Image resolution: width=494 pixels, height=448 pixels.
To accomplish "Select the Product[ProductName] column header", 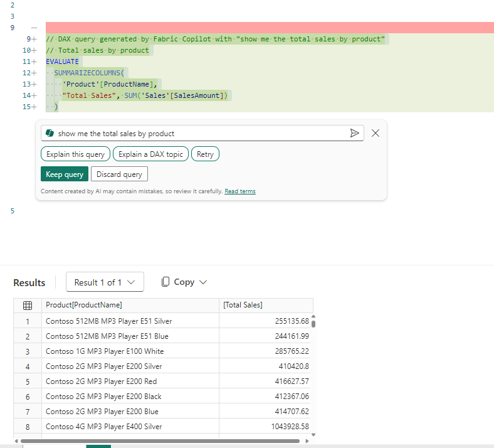I will [x=84, y=306].
